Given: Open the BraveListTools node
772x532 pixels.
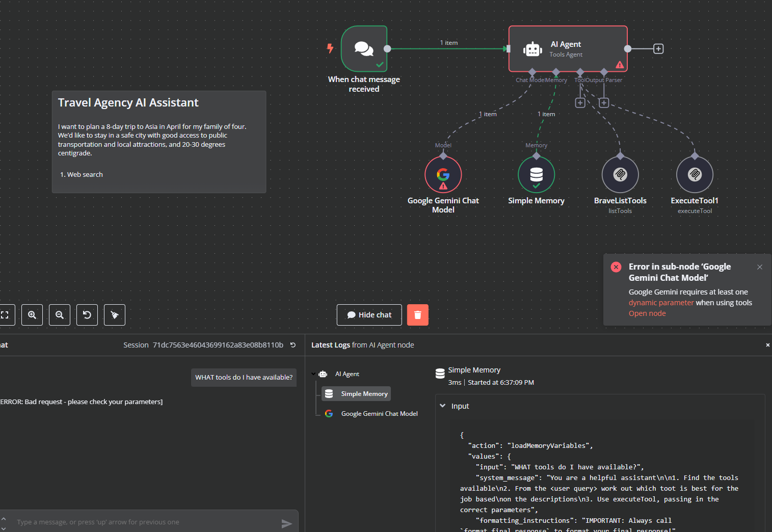Looking at the screenshot, I should (x=620, y=174).
